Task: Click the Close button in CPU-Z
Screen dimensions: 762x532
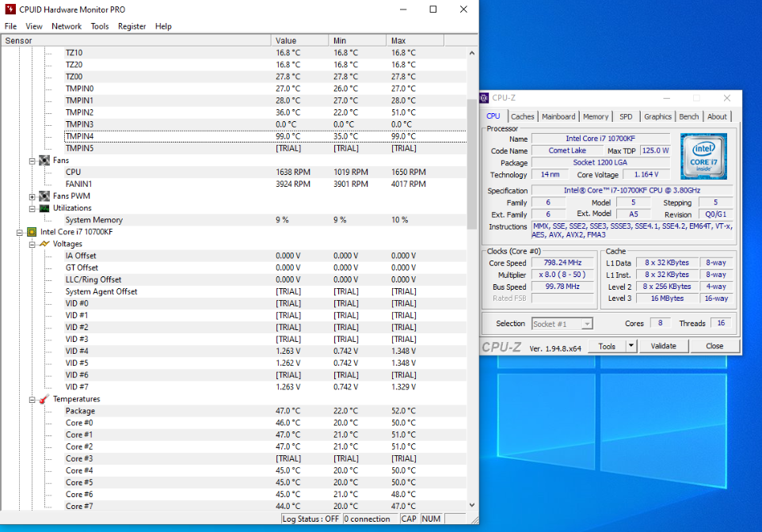Action: coord(714,346)
